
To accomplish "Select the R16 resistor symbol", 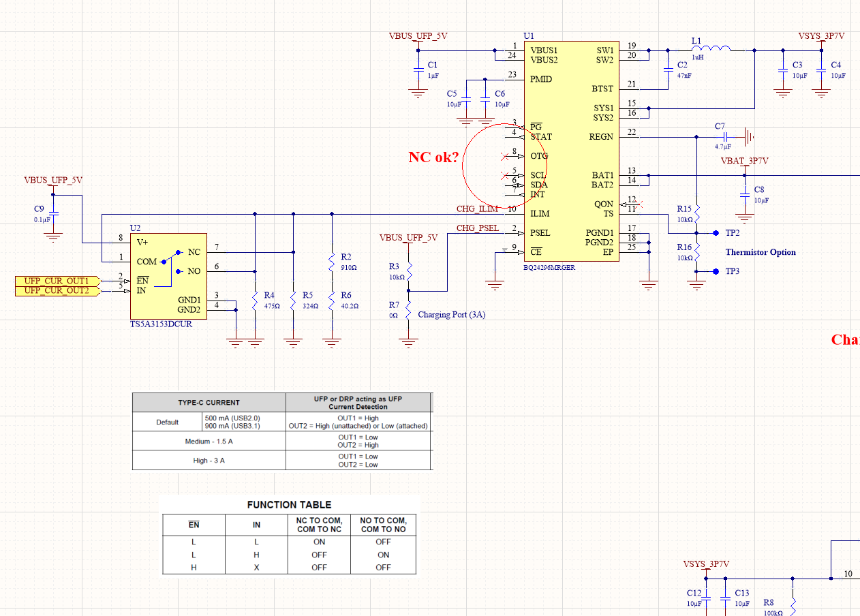I will 697,252.
